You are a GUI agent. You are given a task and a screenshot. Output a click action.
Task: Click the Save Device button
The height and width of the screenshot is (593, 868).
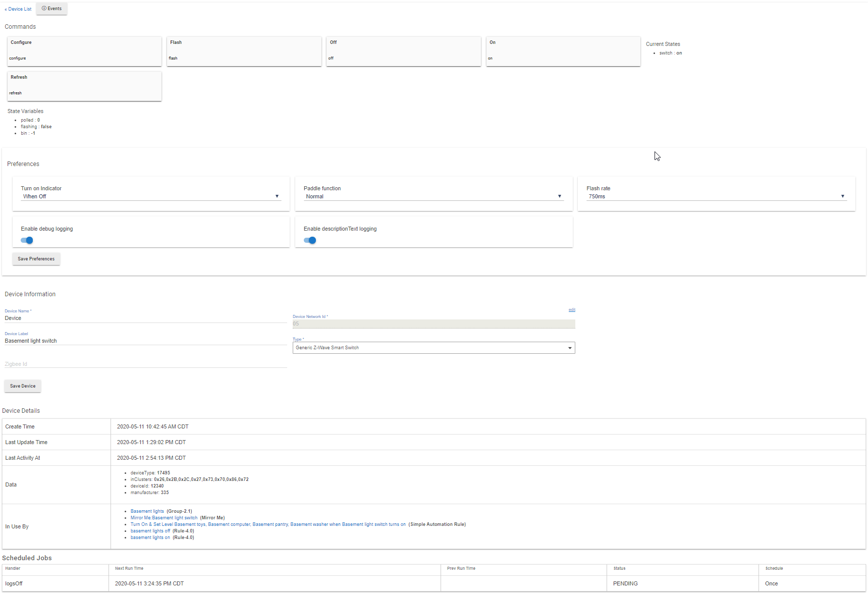23,386
